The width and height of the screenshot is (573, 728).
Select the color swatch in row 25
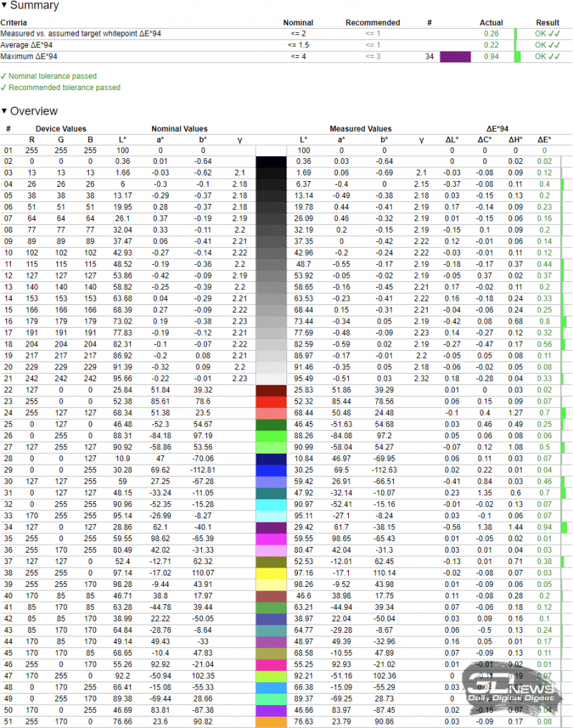[271, 424]
